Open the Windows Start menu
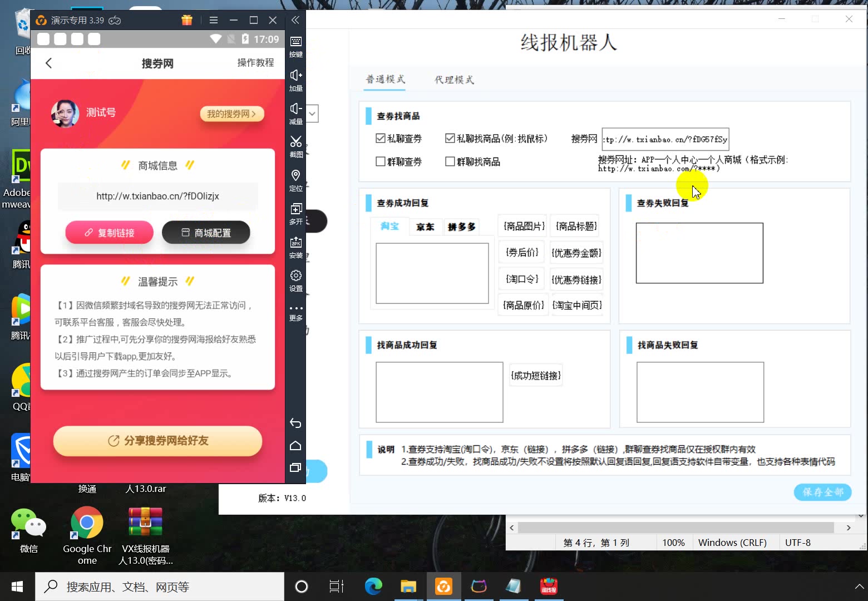Screen dimensions: 868x601 (17, 587)
